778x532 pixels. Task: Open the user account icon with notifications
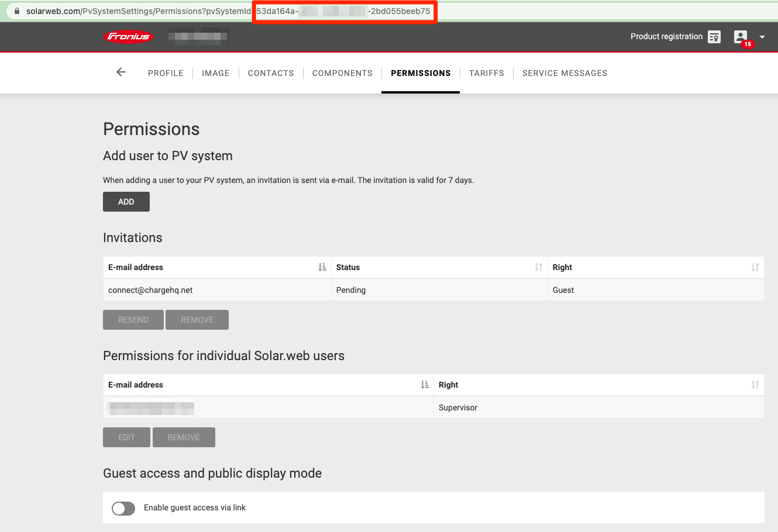click(741, 37)
